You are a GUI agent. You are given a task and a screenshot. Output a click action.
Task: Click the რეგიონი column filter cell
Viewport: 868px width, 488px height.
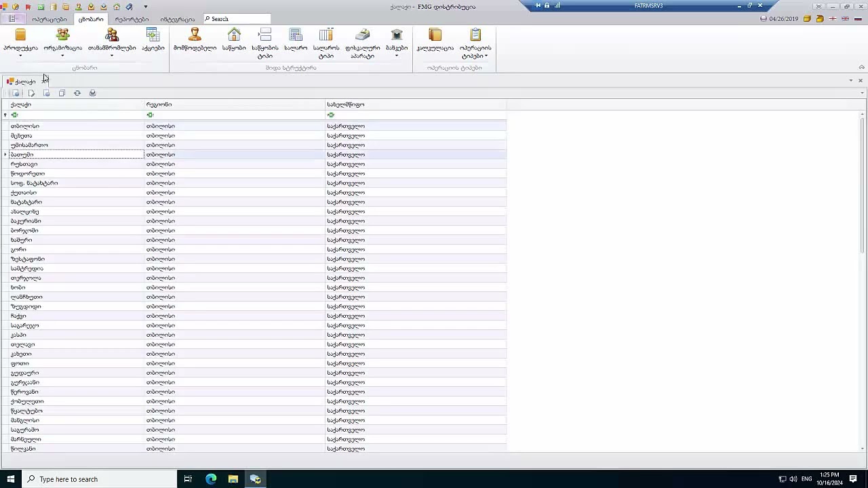pos(235,115)
